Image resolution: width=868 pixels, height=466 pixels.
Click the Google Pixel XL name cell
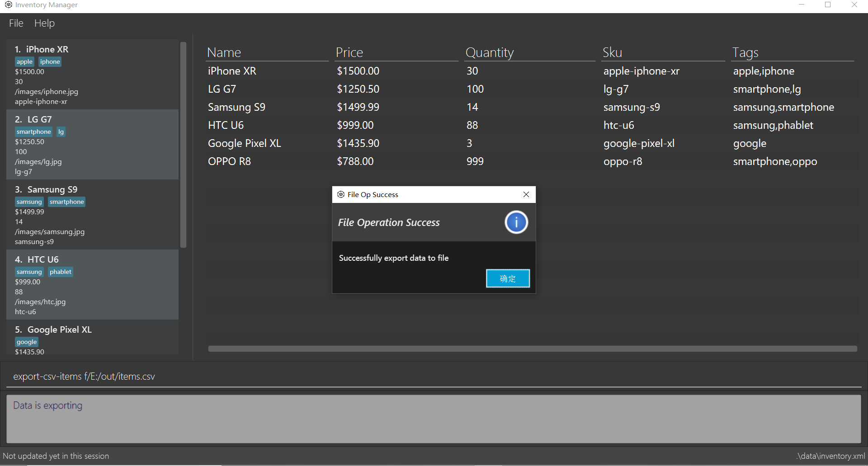tap(245, 143)
